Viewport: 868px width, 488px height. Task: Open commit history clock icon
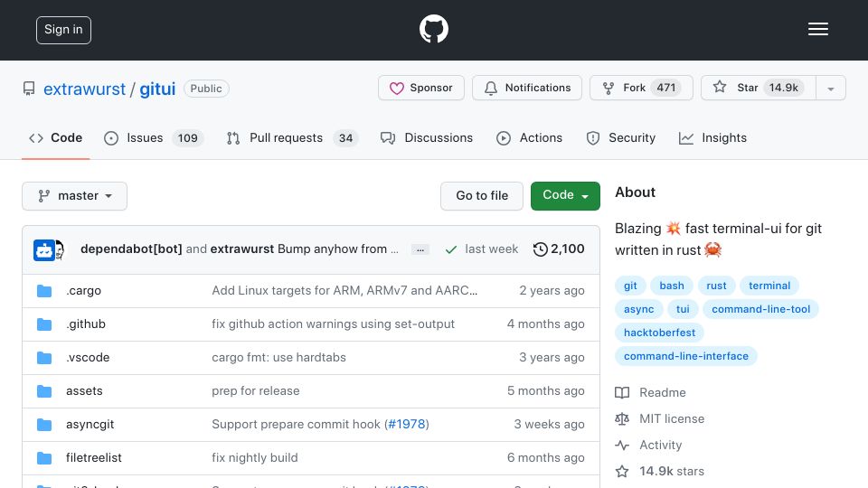tap(541, 249)
